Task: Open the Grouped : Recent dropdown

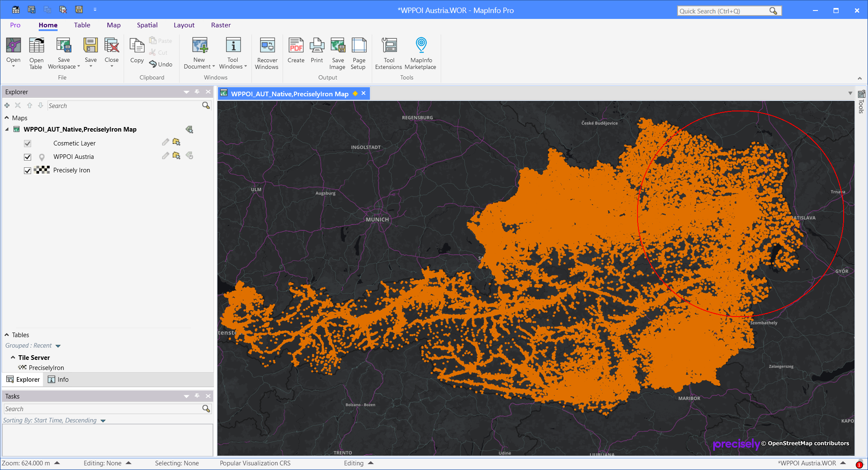Action: coord(58,346)
